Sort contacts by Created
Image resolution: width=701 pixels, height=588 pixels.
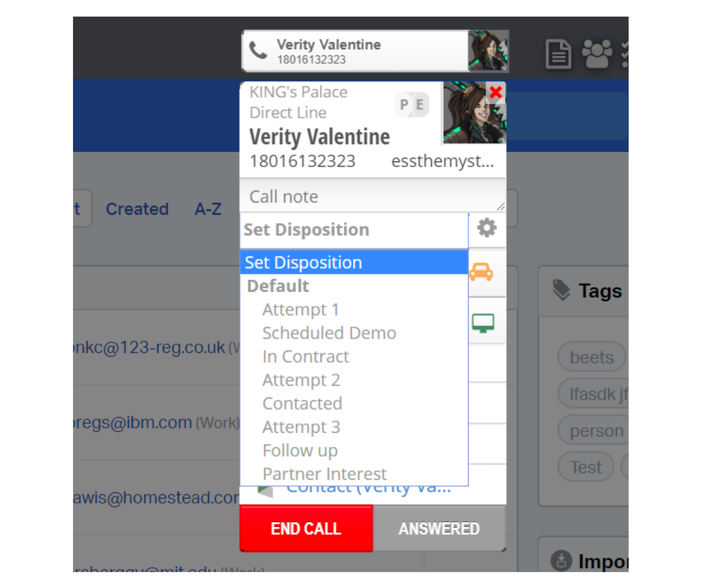point(137,209)
